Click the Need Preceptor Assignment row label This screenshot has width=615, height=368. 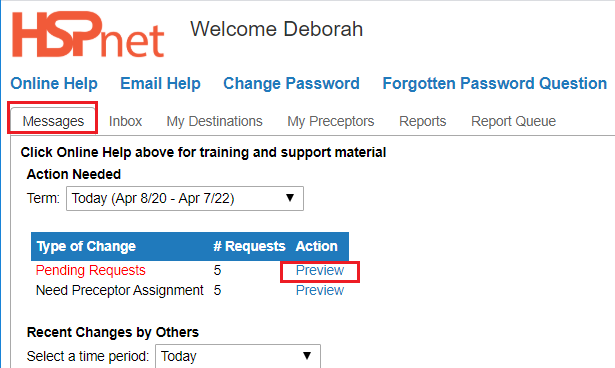point(120,290)
